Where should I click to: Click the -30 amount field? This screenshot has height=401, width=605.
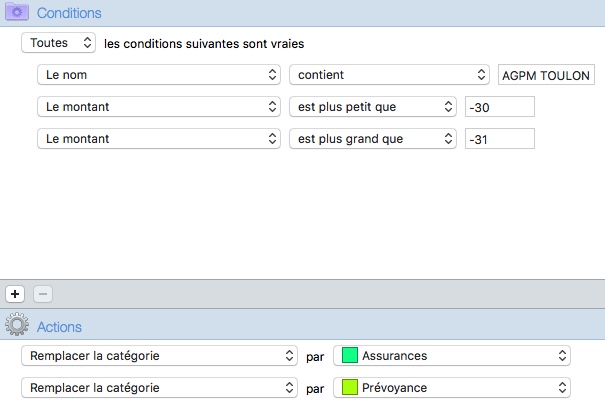click(x=500, y=107)
